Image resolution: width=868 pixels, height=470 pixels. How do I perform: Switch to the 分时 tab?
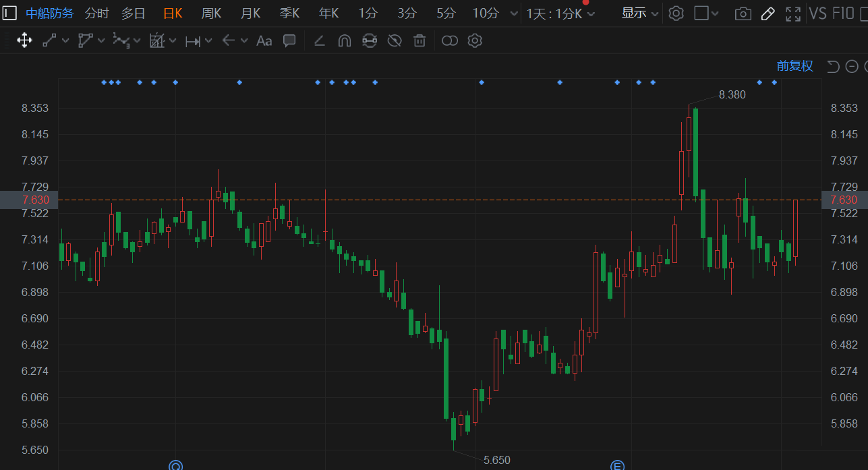(97, 13)
